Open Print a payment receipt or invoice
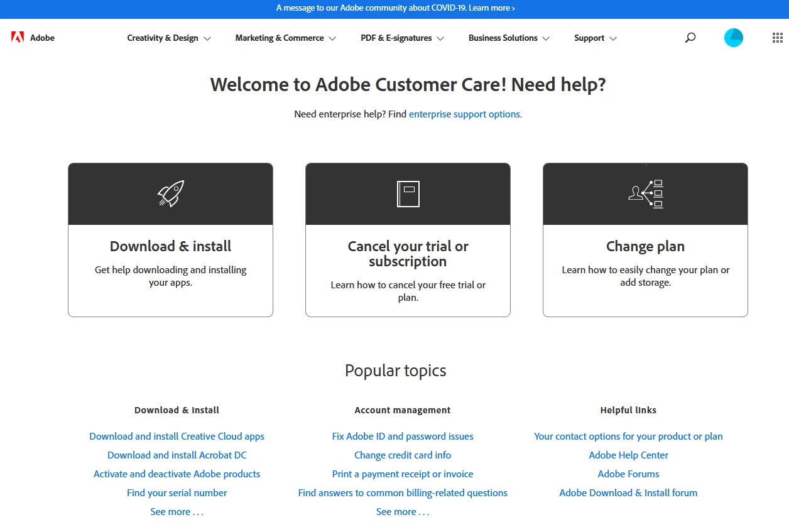This screenshot has width=789, height=532. [x=403, y=474]
